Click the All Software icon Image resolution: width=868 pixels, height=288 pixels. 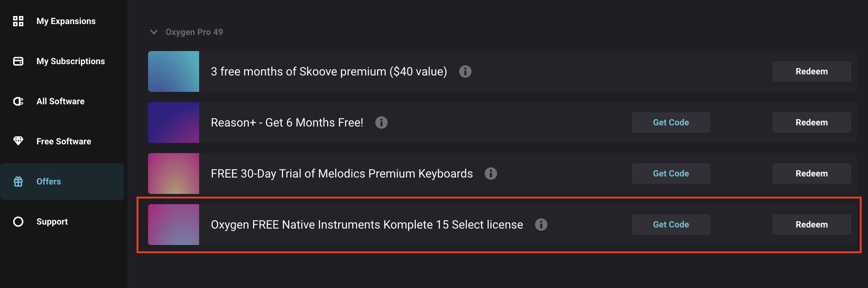(18, 101)
